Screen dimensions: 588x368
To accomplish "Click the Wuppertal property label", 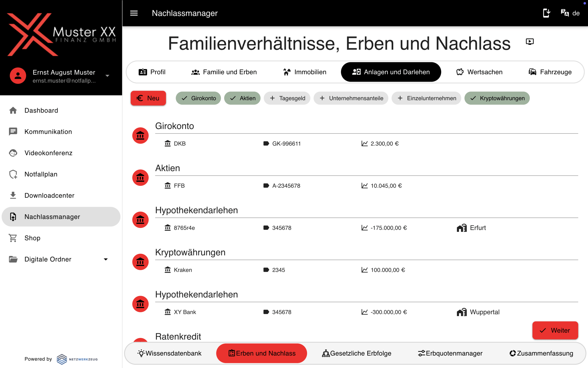I will [485, 312].
